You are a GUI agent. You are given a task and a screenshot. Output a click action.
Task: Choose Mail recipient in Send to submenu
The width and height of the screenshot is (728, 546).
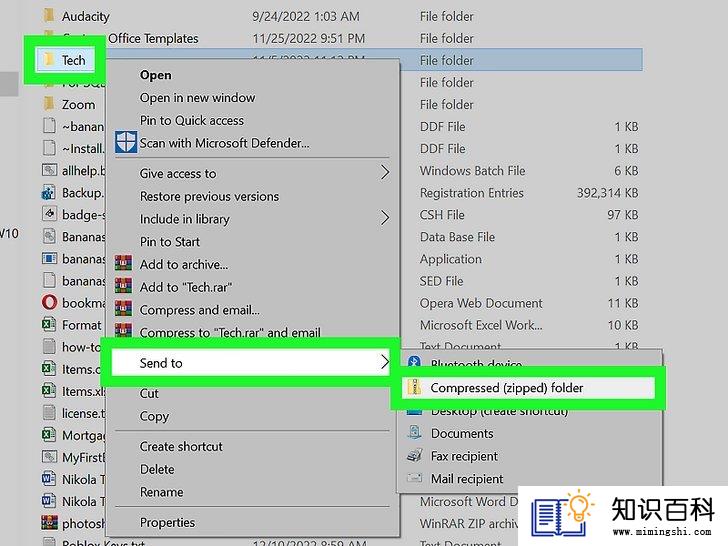pyautogui.click(x=467, y=478)
